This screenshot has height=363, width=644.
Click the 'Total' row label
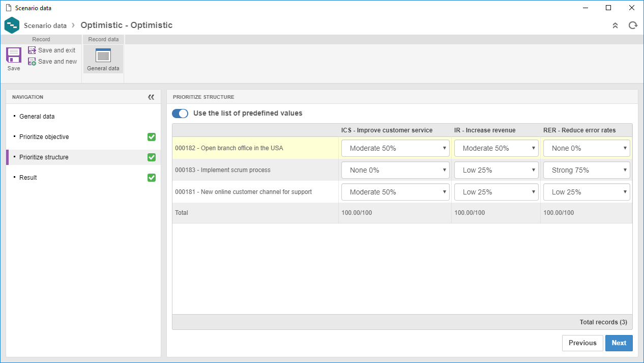[182, 213]
